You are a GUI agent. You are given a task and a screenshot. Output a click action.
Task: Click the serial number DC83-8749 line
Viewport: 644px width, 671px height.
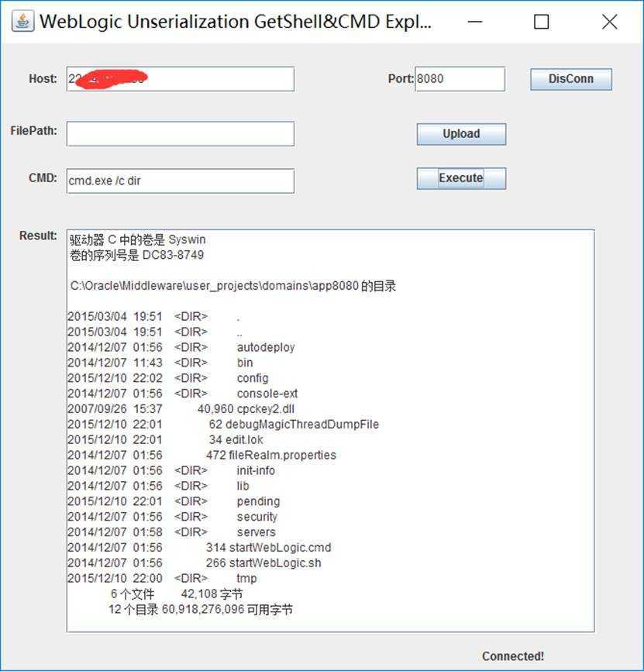click(136, 255)
